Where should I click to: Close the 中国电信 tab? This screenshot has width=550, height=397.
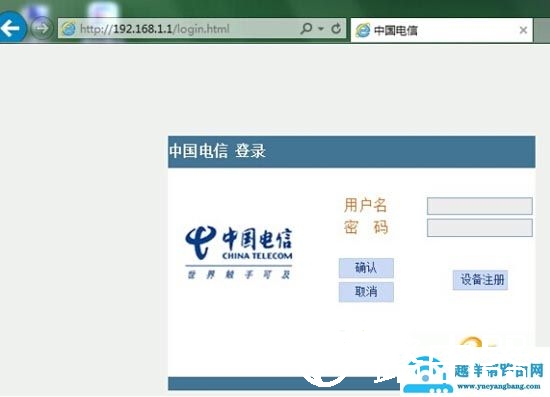click(x=523, y=30)
